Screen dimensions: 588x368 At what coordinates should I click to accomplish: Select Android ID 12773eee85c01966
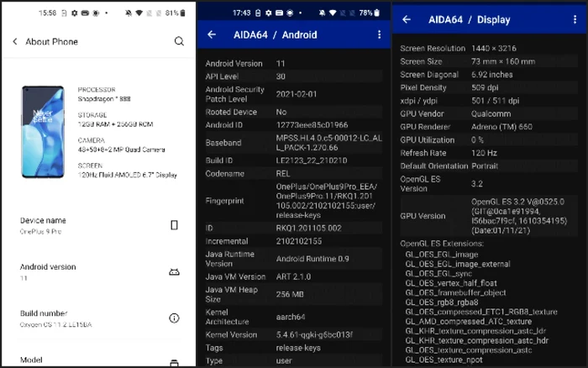click(x=312, y=125)
